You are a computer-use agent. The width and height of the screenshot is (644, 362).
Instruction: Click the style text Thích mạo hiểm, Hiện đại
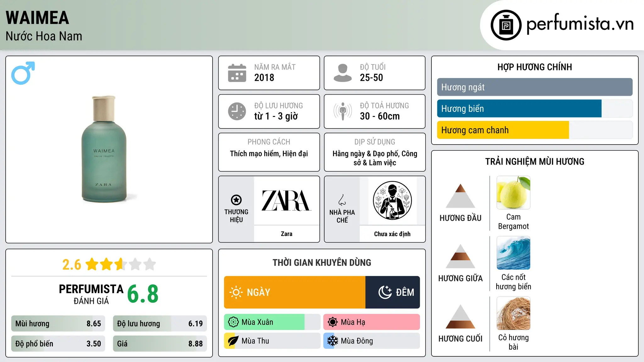tap(269, 154)
